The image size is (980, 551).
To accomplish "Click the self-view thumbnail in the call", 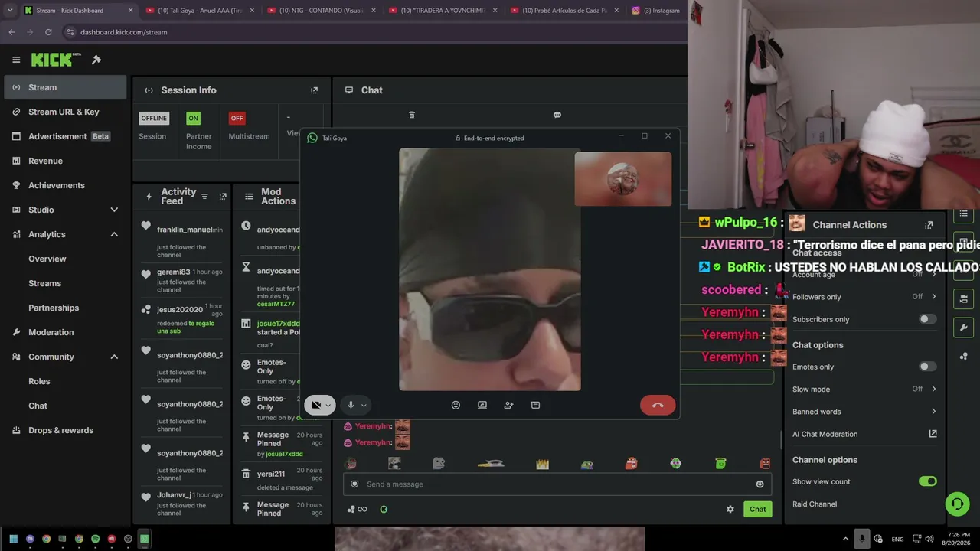I will pyautogui.click(x=623, y=179).
